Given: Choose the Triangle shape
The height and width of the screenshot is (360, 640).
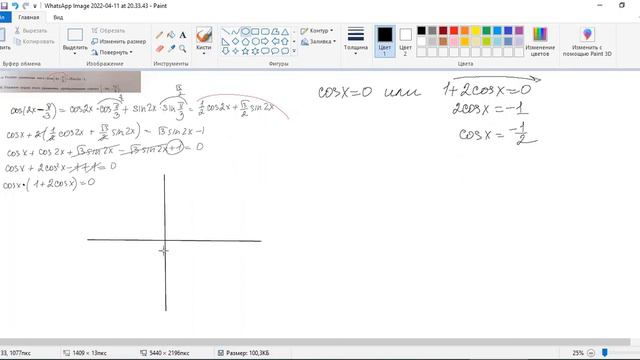Looking at the screenshot, I should [x=285, y=31].
